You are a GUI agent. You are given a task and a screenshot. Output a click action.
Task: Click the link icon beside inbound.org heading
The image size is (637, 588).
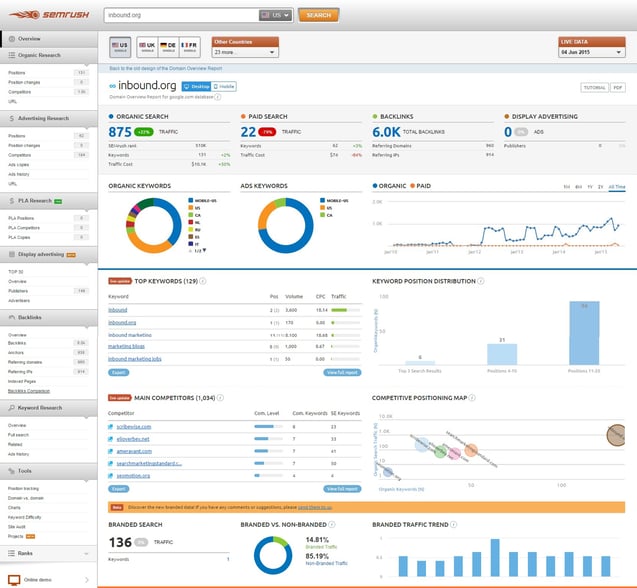pos(113,86)
